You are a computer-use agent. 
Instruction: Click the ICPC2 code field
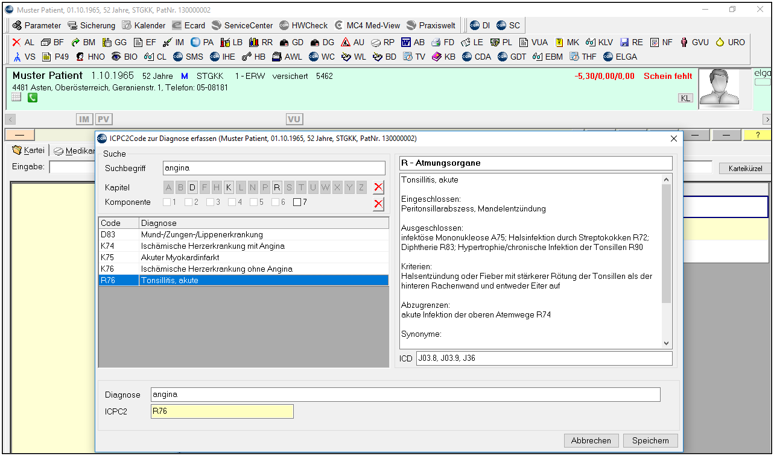tap(222, 412)
